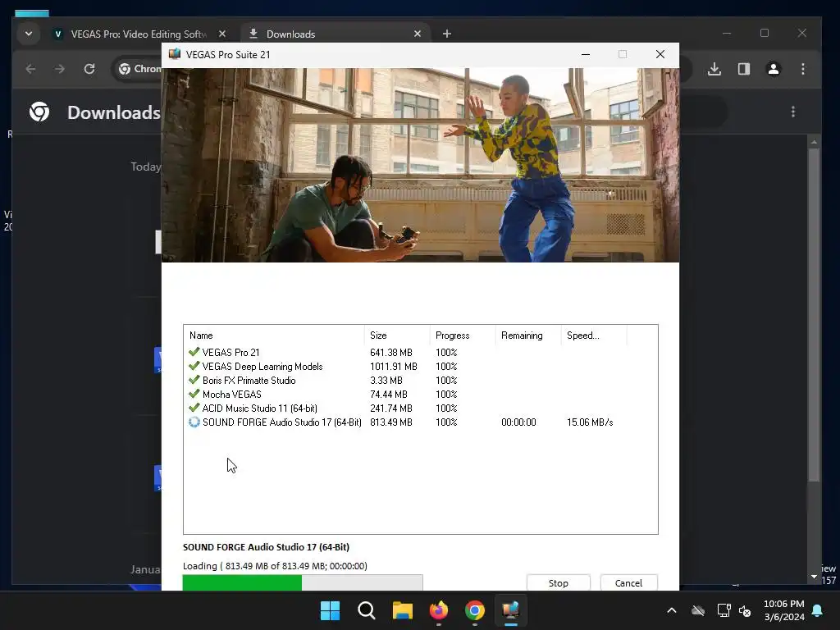Open the Chrome three-dot menu
This screenshot has width=840, height=630.
802,69
